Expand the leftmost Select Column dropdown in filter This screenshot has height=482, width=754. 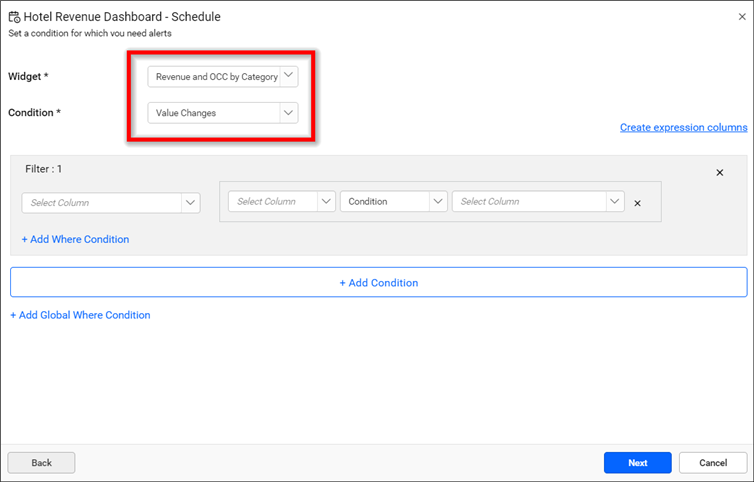click(x=111, y=203)
